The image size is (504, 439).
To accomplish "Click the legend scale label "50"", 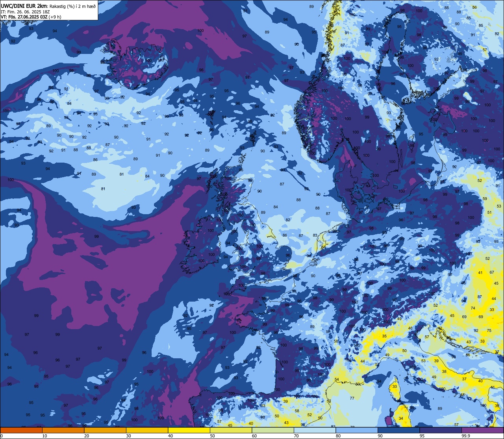I will point(212,436).
